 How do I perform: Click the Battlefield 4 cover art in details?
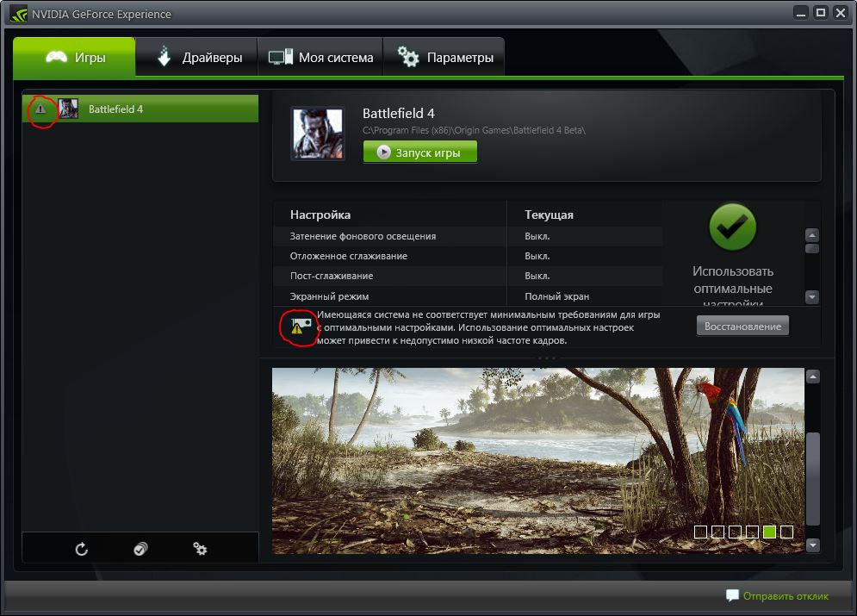point(318,134)
